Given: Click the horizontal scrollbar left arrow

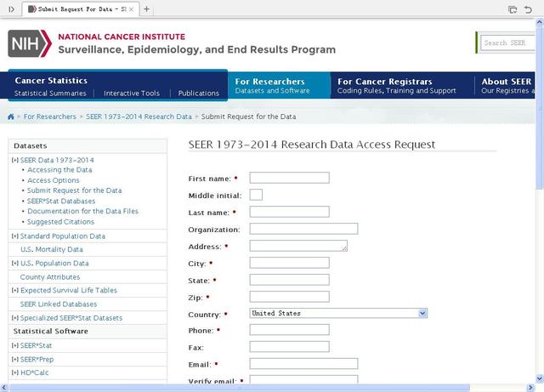Looking at the screenshot, I should (3, 388).
